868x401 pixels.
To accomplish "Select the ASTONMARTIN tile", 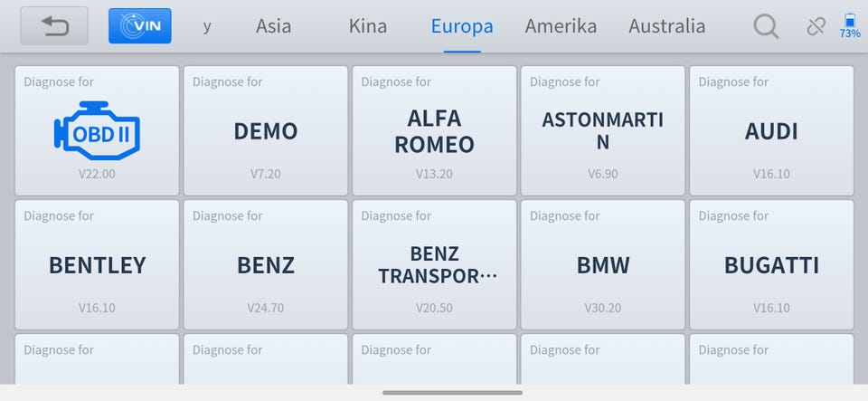I will coord(603,130).
